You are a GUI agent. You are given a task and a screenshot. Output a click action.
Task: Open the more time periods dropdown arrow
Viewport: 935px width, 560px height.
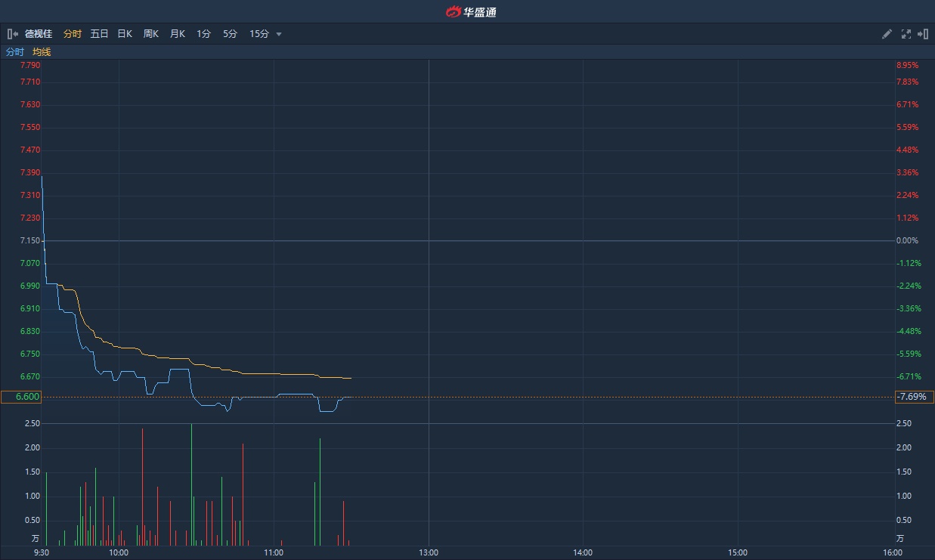coord(279,34)
